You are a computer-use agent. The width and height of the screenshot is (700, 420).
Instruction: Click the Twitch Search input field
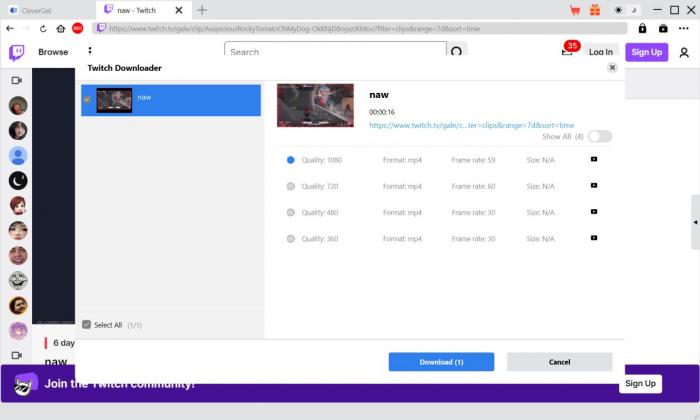[x=335, y=49]
